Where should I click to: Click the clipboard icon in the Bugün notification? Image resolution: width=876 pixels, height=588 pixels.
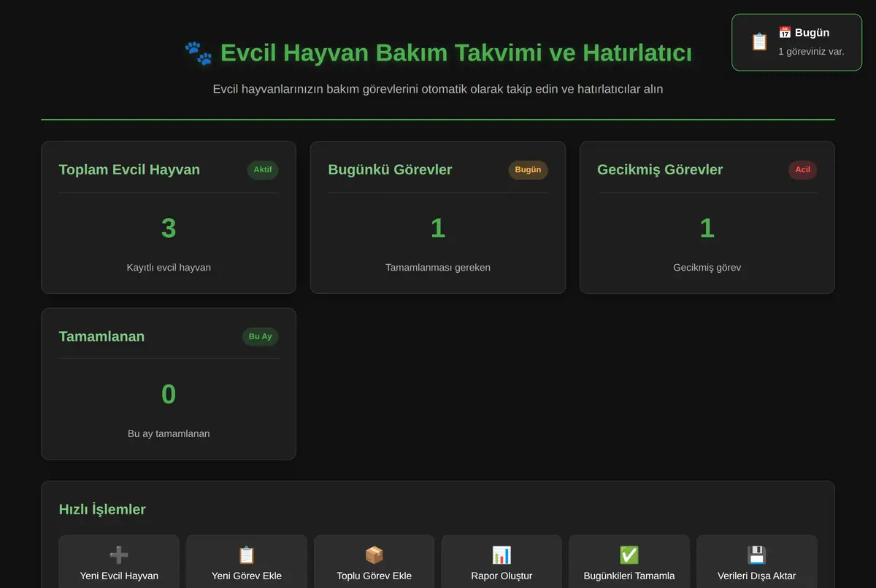(760, 42)
